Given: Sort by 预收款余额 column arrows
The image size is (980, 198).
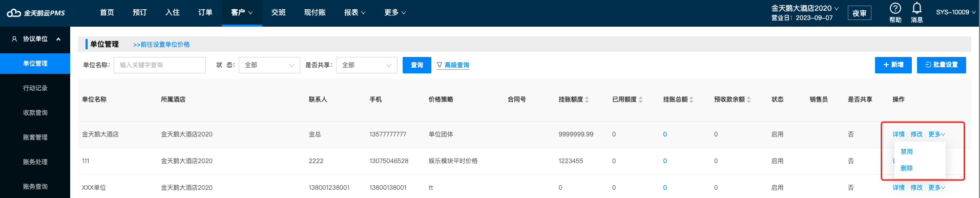Looking at the screenshot, I should pyautogui.click(x=748, y=100).
